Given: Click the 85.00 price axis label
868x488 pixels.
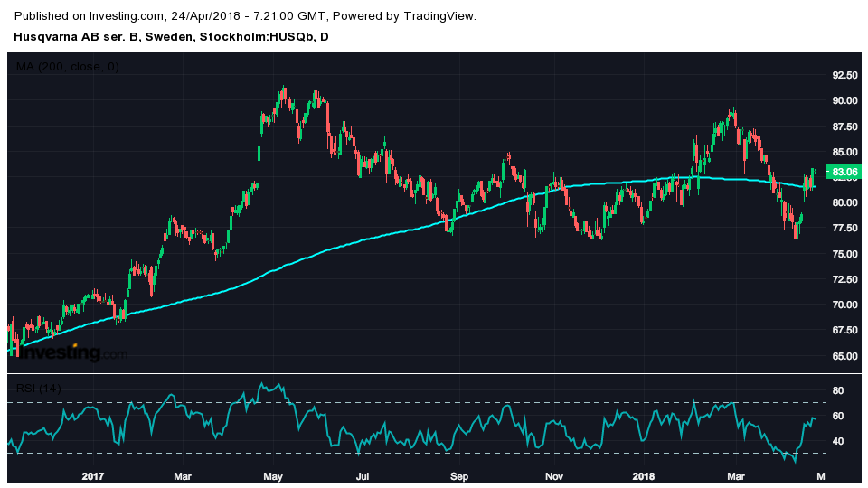Looking at the screenshot, I should 844,152.
